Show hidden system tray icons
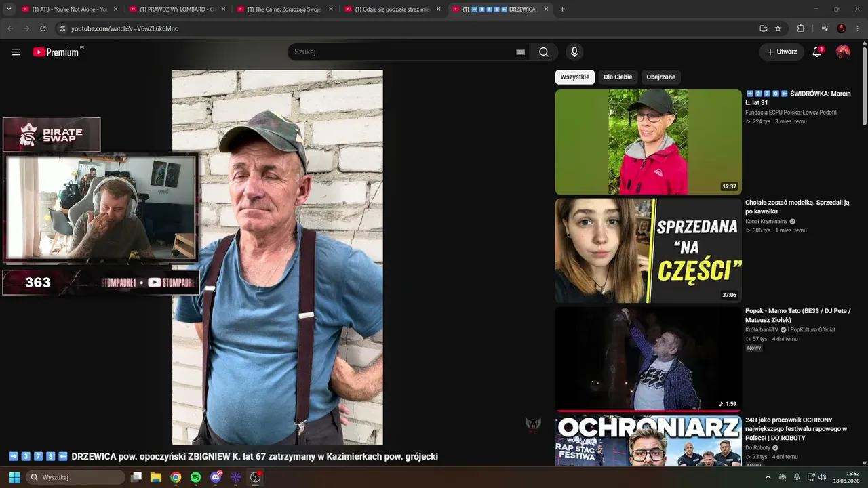Screen dimensions: 868x488 coord(768,477)
